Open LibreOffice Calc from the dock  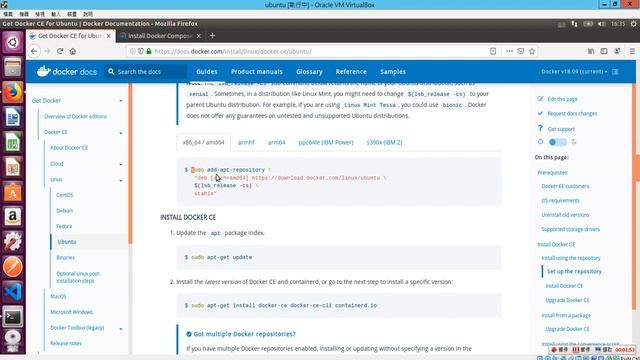(x=13, y=142)
